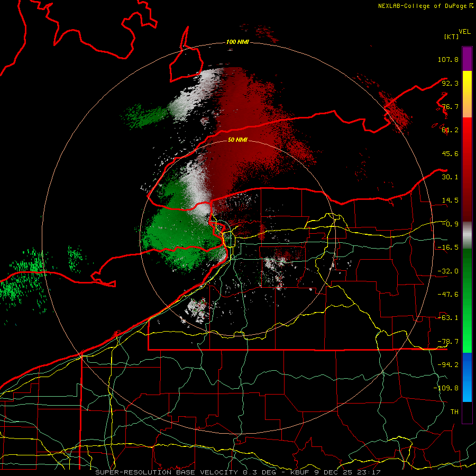Click the 45.6 legend value
This screenshot has height=476, width=476.
[x=450, y=153]
